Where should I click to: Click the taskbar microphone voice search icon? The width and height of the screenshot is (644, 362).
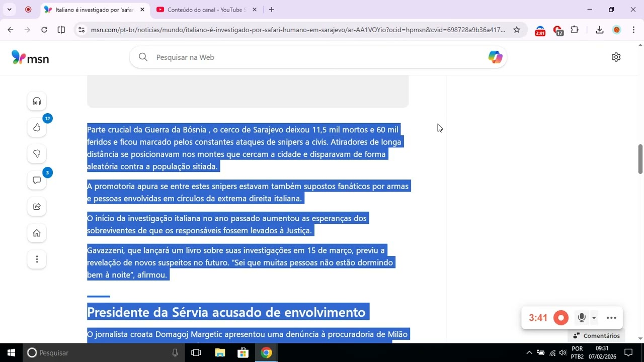click(x=175, y=352)
